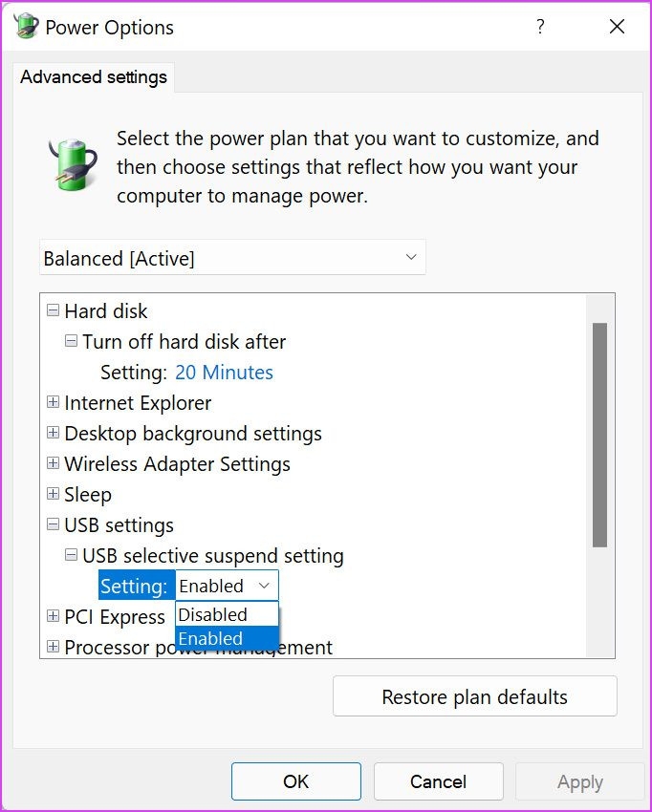This screenshot has width=652, height=812.
Task: Collapse the USB settings section
Action: (53, 524)
